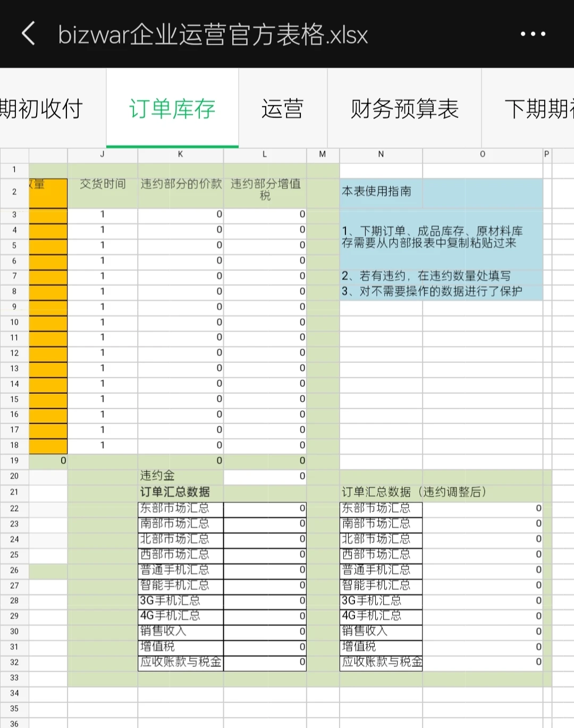Viewport: 574px width, 728px height.
Task: Click 销售收入 in column N
Action: point(381,631)
